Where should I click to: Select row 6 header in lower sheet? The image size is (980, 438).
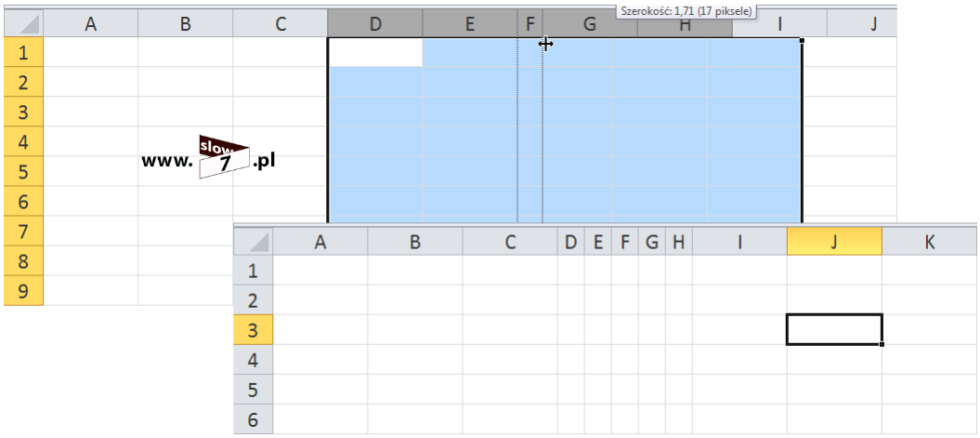click(253, 419)
